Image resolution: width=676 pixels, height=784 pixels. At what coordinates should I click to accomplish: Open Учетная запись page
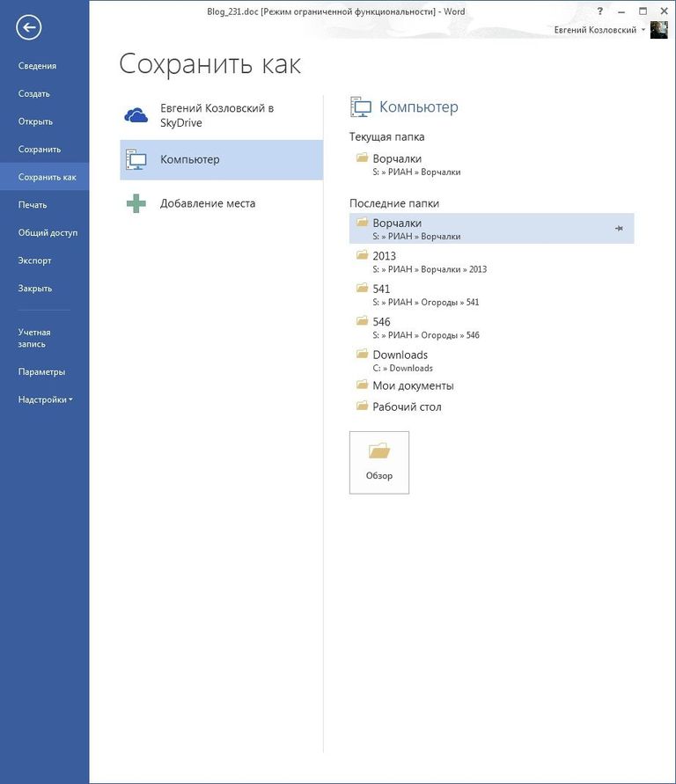34,338
